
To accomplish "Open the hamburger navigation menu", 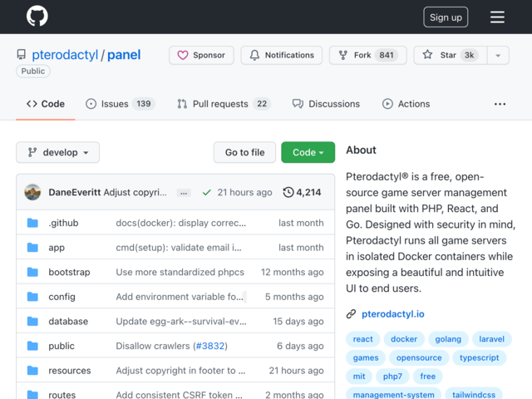I will pyautogui.click(x=497, y=17).
